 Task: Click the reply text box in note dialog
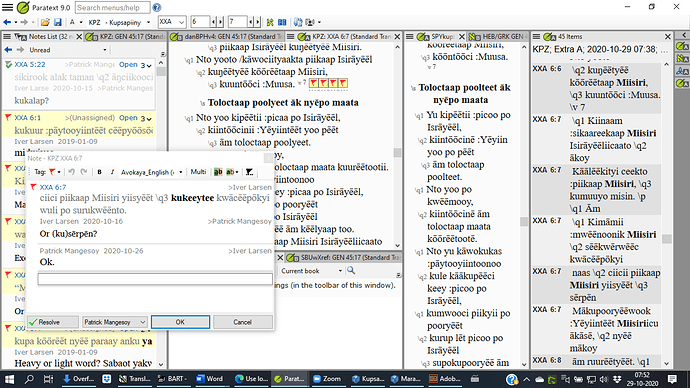pyautogui.click(x=155, y=279)
